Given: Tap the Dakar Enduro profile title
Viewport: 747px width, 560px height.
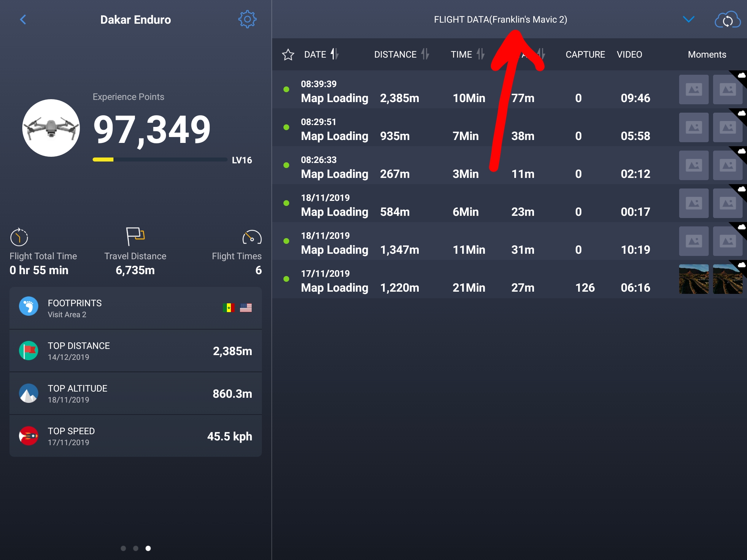Looking at the screenshot, I should pos(136,20).
